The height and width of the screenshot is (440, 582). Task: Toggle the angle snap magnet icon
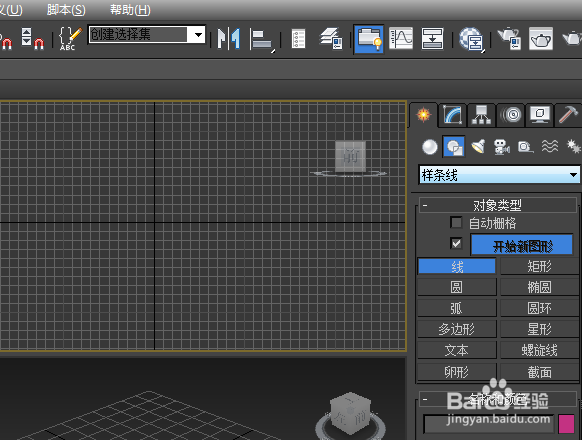(7, 42)
